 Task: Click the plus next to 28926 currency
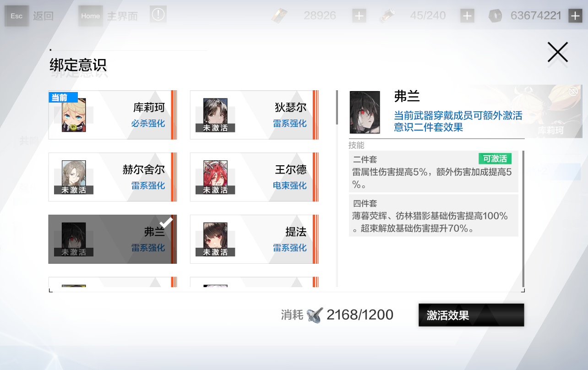(x=359, y=15)
